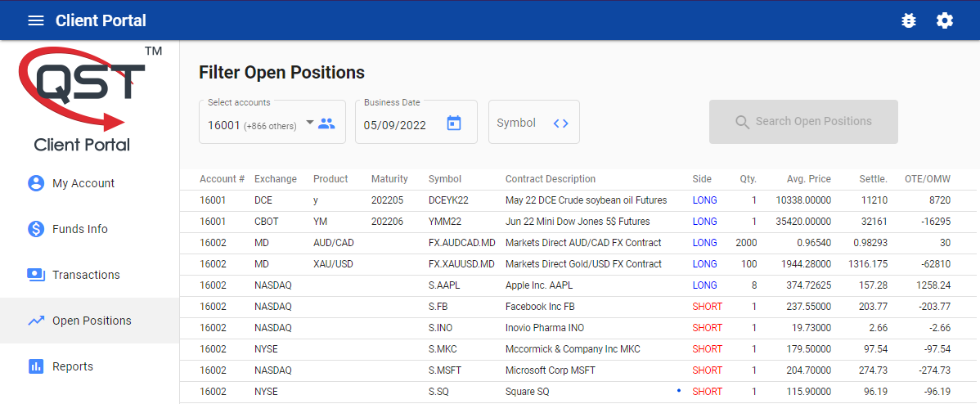Viewport: 980px width, 404px height.
Task: Select Jun 22 Mini Dow Jones 5$ Futures
Action: [578, 222]
